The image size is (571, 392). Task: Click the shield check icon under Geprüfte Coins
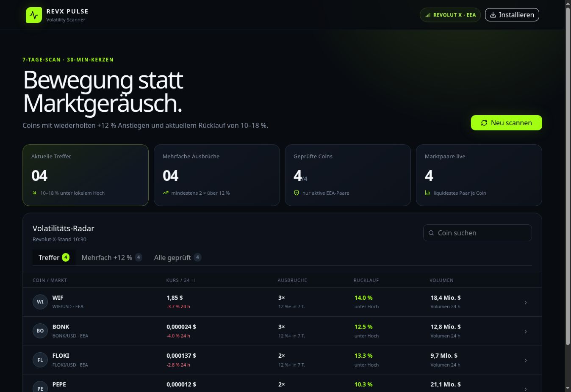tap(297, 193)
